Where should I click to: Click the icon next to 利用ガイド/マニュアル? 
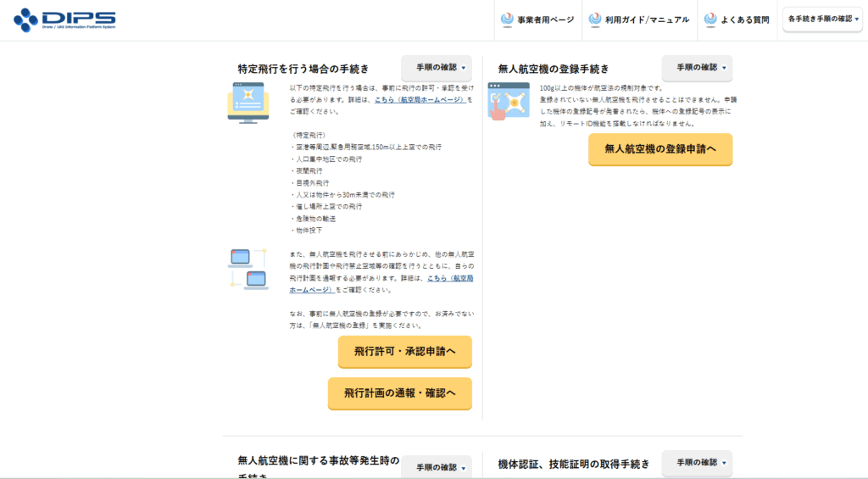pos(595,19)
